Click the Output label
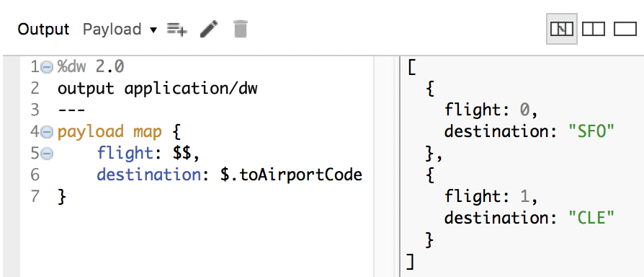This screenshot has width=644, height=277. click(x=43, y=29)
